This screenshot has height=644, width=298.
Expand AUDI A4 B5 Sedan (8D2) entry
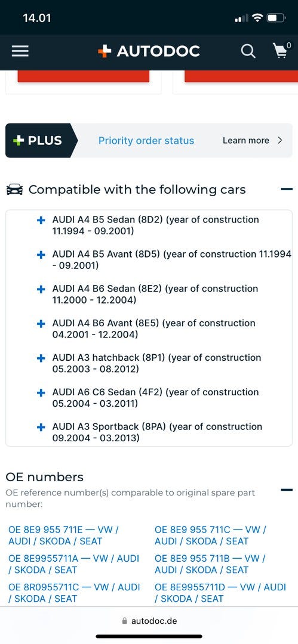click(41, 221)
